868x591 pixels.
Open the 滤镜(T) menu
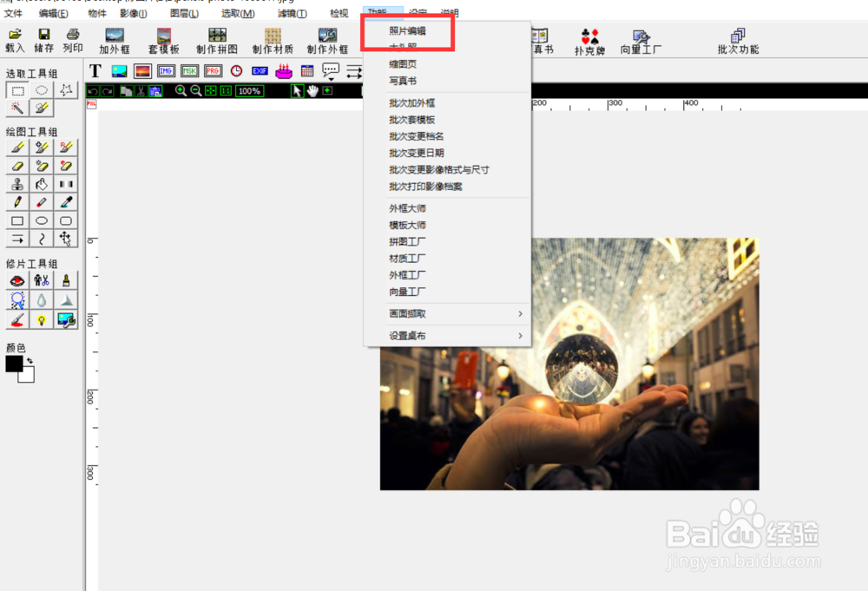(x=293, y=13)
